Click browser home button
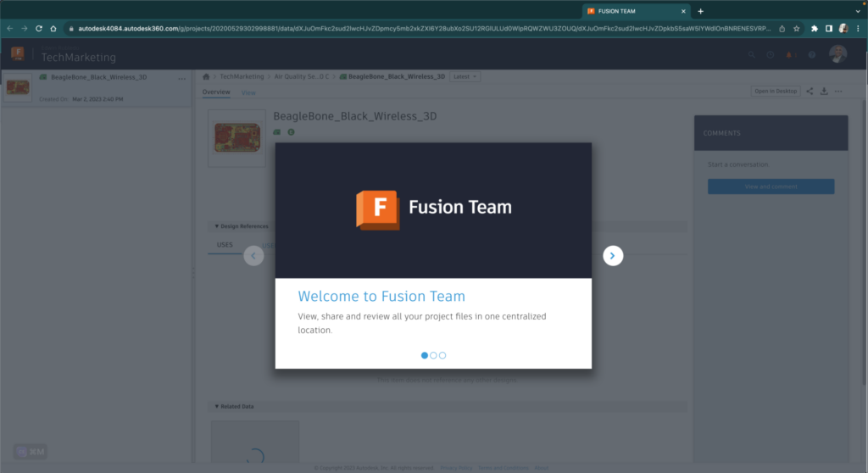This screenshot has width=868, height=473. pyautogui.click(x=53, y=28)
